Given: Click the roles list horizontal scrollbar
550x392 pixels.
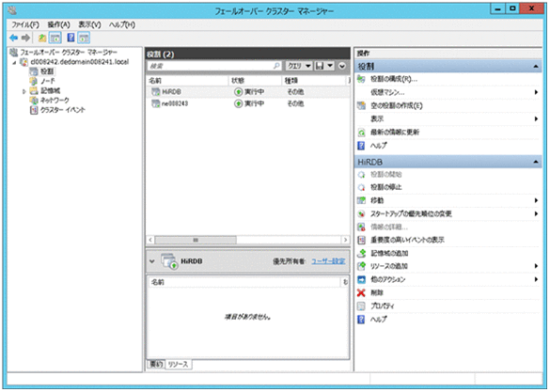Looking at the screenshot, I should point(248,240).
